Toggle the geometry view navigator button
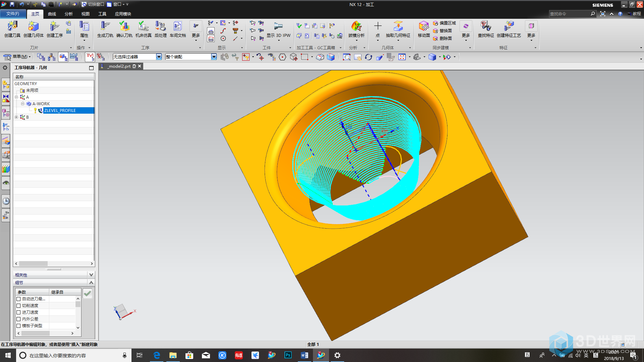 coord(63,57)
